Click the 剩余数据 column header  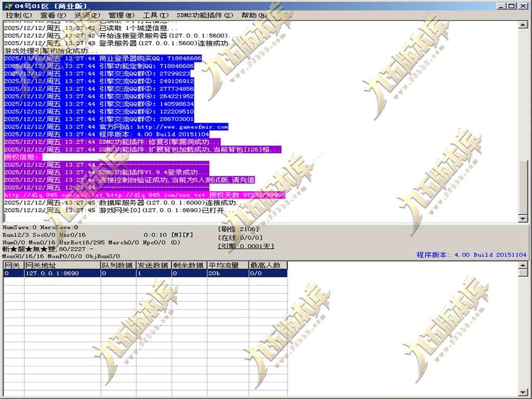point(189,265)
